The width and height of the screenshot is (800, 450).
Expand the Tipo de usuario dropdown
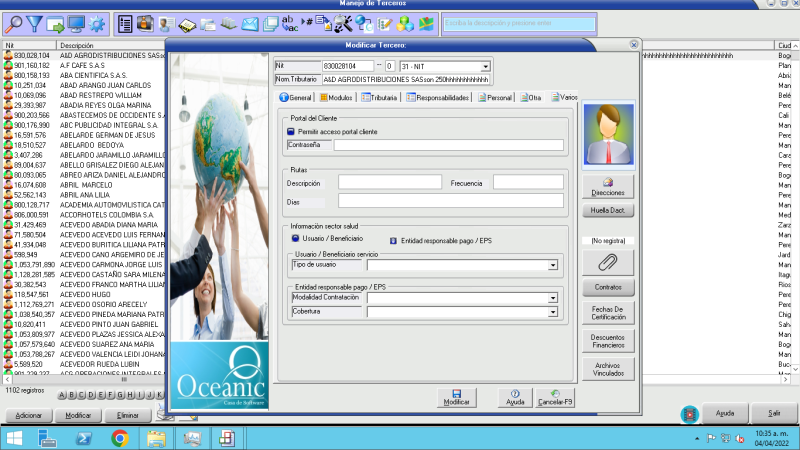pyautogui.click(x=553, y=265)
